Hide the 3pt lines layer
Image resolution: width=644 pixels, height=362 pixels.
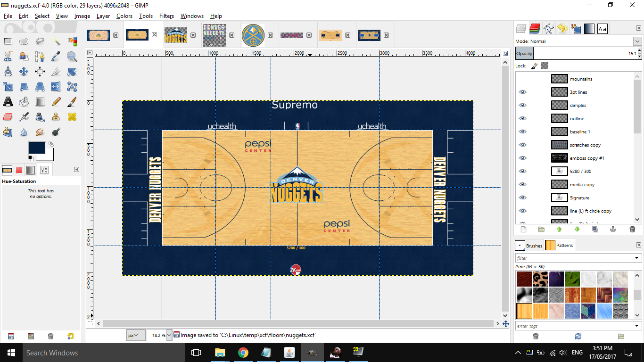[522, 92]
